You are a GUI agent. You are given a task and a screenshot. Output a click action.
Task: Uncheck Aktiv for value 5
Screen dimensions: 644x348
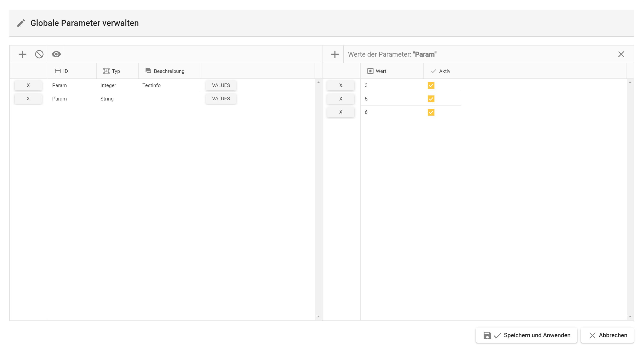431,99
